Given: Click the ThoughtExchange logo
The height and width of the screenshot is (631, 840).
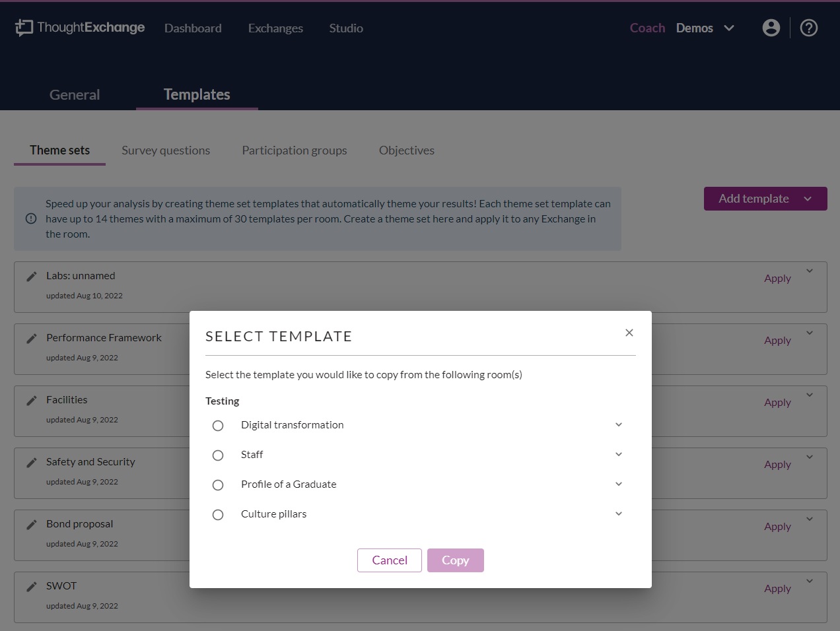Looking at the screenshot, I should click(x=80, y=28).
